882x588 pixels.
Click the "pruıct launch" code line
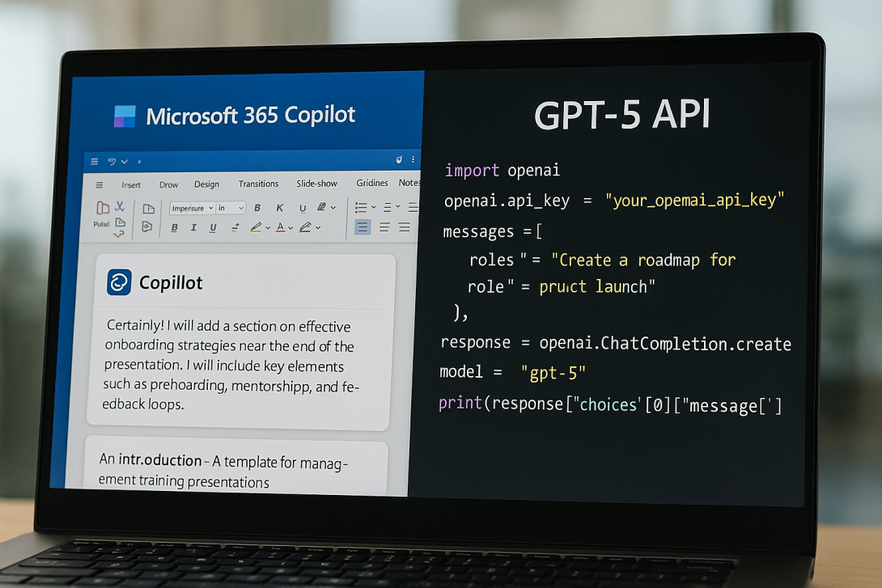562,286
